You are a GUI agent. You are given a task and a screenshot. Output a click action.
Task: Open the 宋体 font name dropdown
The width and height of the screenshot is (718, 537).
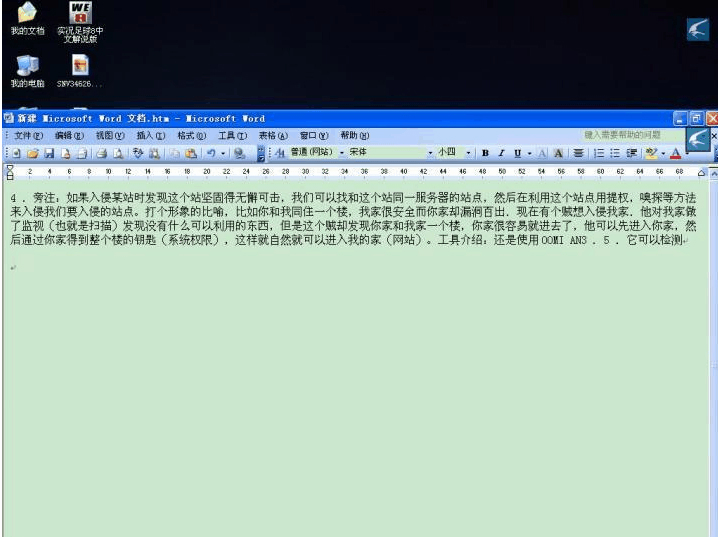pyautogui.click(x=430, y=152)
